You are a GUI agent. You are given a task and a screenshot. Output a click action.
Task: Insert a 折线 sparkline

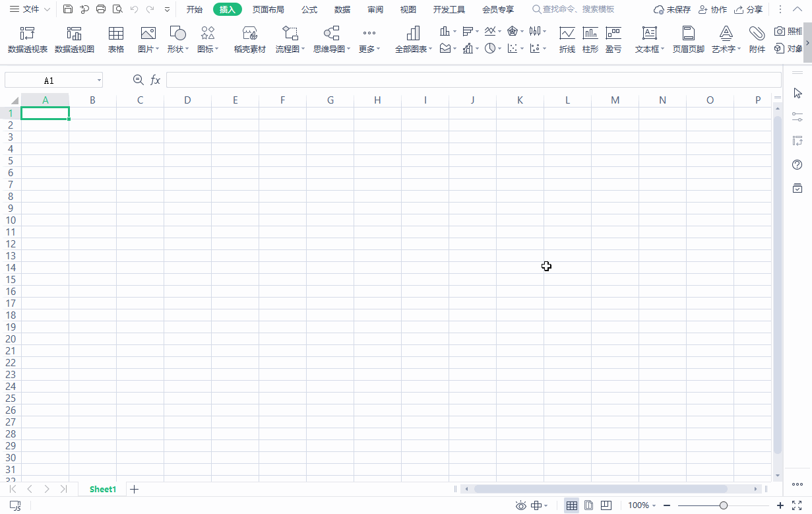(x=567, y=40)
